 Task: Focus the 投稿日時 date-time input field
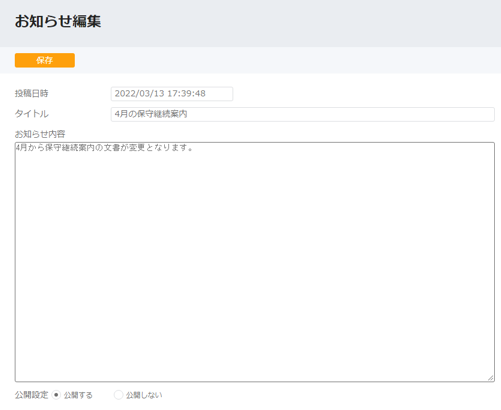[172, 94]
